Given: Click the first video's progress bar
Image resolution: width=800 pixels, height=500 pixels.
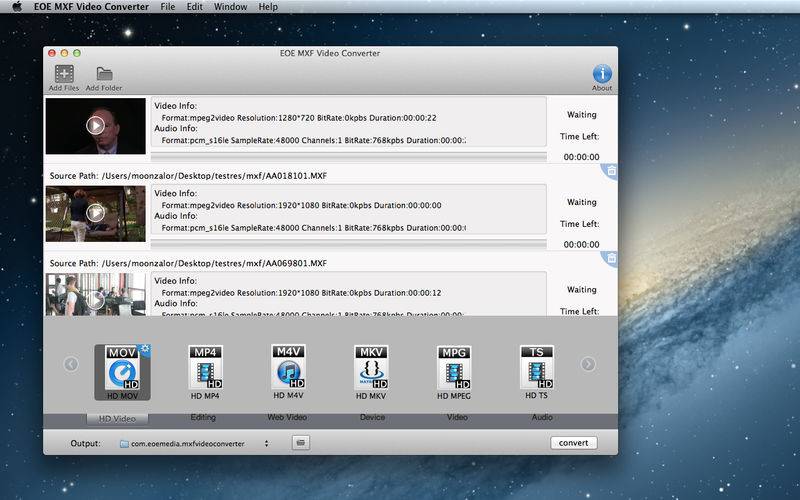Looking at the screenshot, I should tap(348, 156).
